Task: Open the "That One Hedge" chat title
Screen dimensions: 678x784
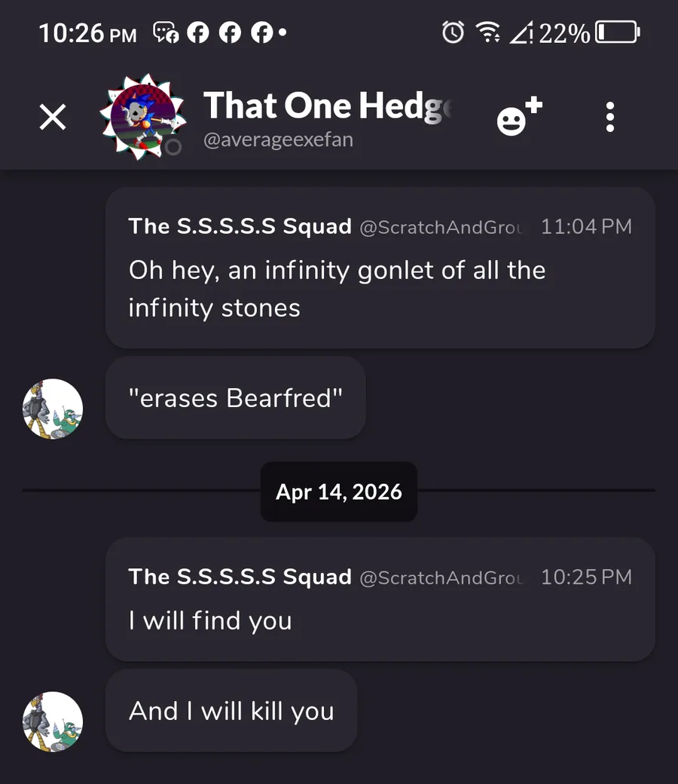Action: point(328,106)
